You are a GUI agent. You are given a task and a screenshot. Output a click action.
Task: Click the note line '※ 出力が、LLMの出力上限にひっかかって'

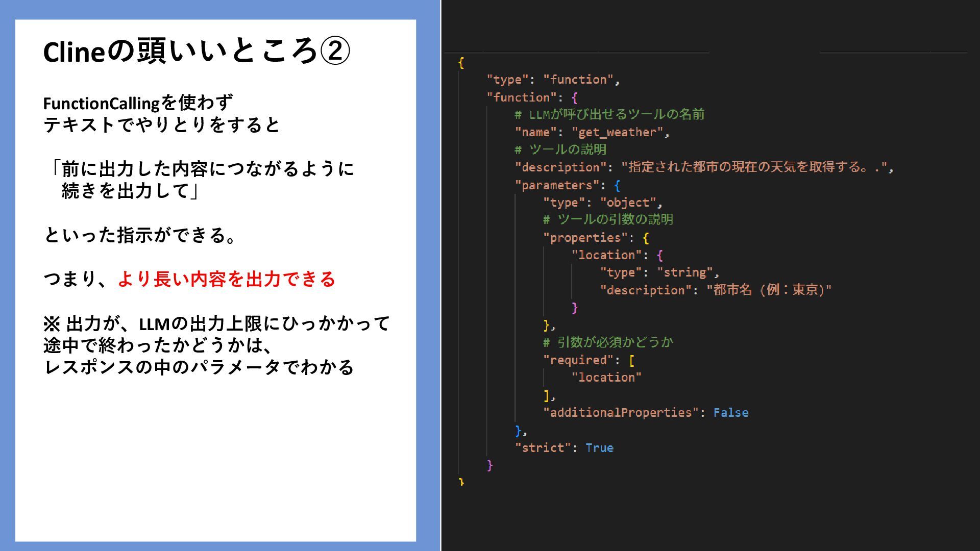[x=216, y=323]
